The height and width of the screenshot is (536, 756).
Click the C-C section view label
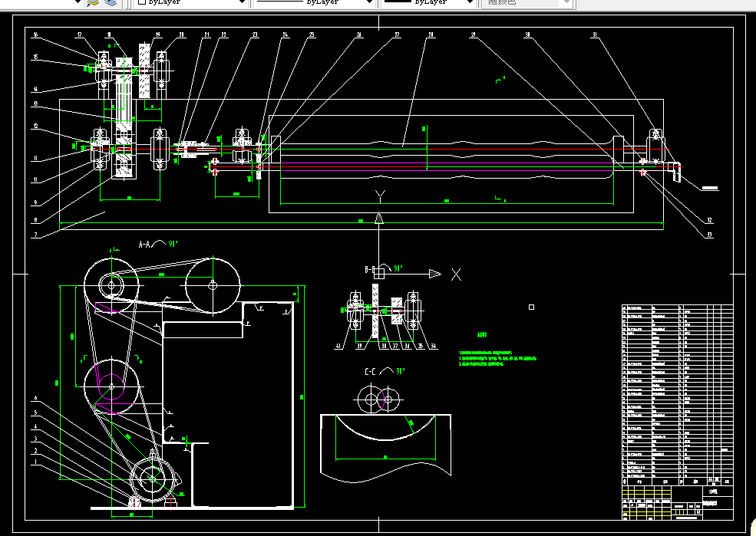[x=370, y=372]
